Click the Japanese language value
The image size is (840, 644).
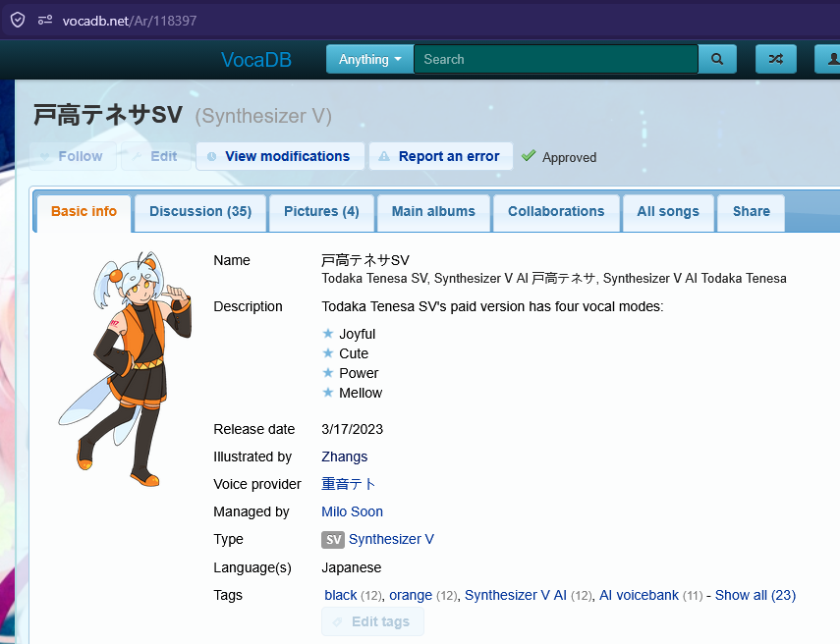[352, 567]
